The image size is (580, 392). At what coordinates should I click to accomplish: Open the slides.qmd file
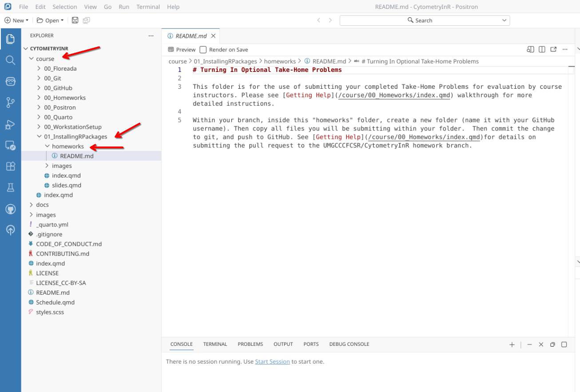66,185
